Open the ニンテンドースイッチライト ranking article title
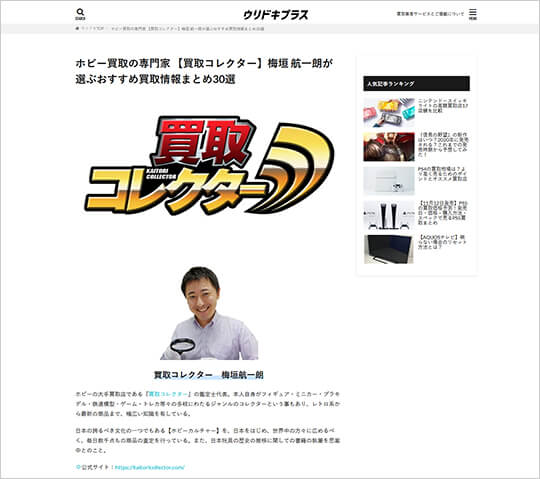 click(x=443, y=106)
